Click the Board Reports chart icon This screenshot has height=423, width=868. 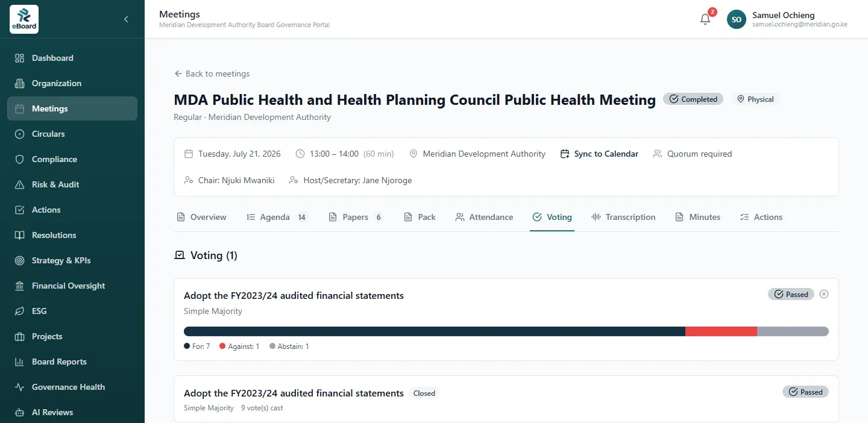point(20,362)
